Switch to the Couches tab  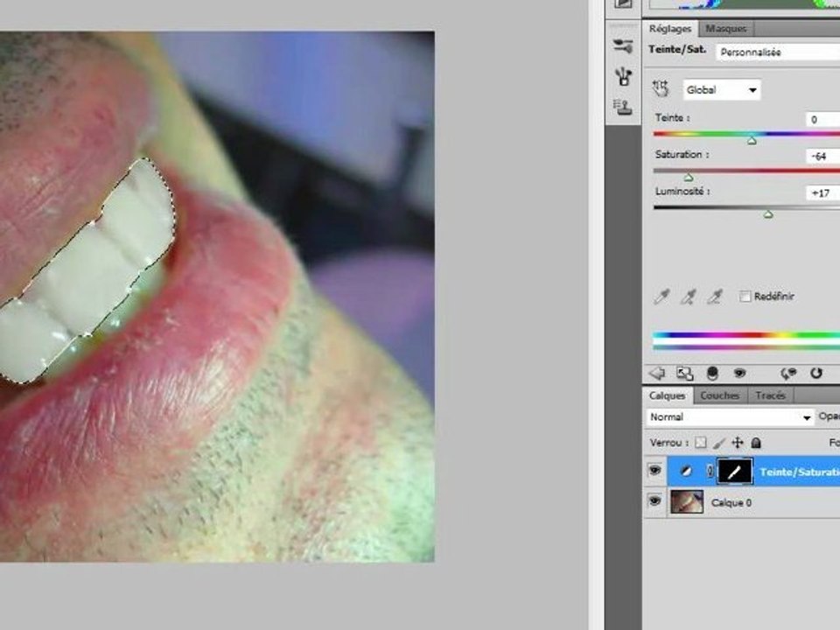point(720,395)
